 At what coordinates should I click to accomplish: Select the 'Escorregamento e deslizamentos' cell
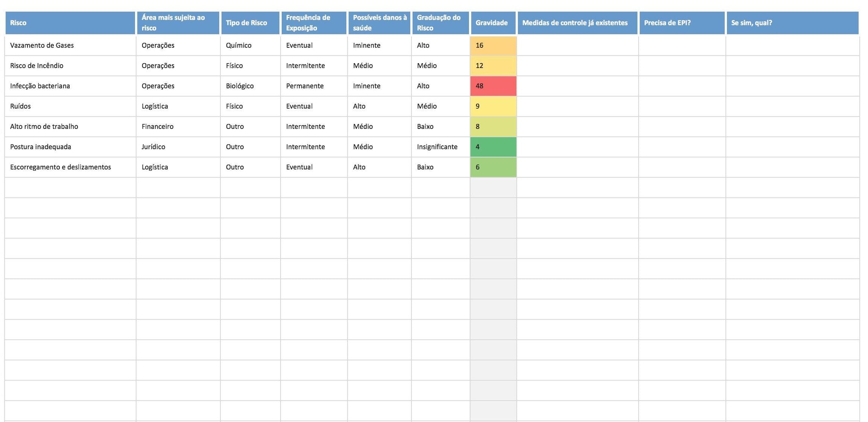(x=70, y=167)
